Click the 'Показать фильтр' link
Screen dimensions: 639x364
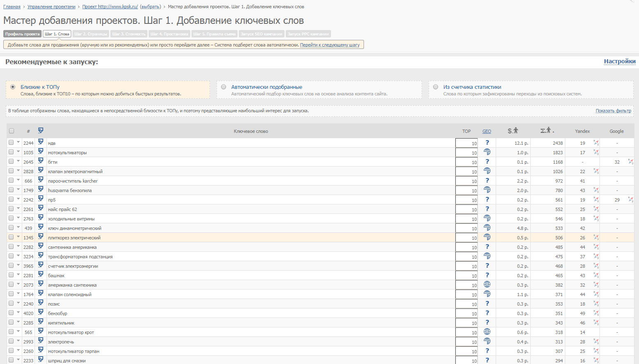pyautogui.click(x=613, y=111)
